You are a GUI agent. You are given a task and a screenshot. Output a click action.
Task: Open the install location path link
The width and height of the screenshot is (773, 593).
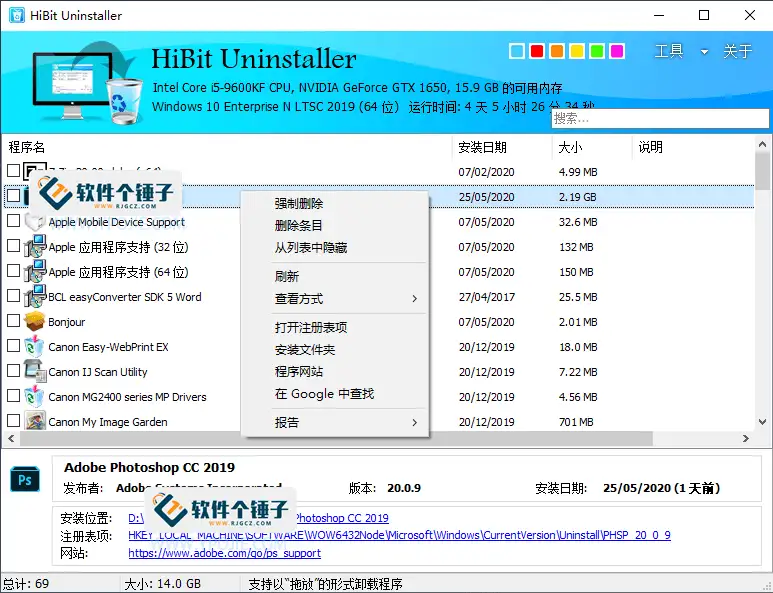[x=258, y=518]
